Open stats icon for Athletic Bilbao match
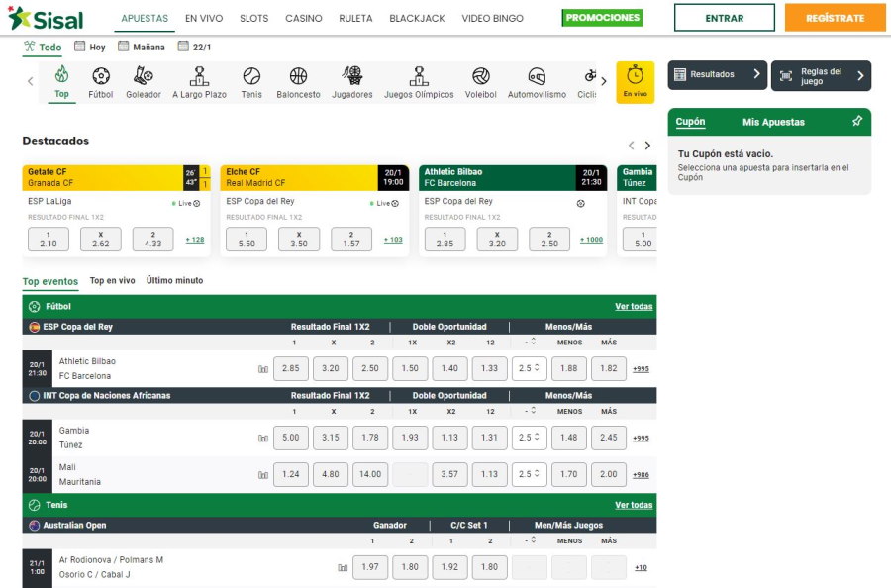Screen dimensions: 891x588 263,369
